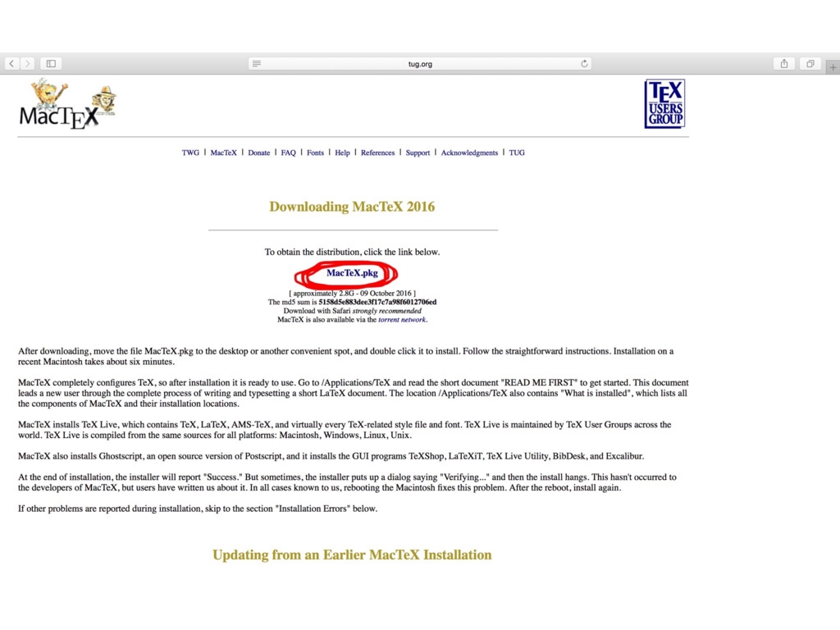Open the Donate navigation link
The image size is (840, 630).
258,153
